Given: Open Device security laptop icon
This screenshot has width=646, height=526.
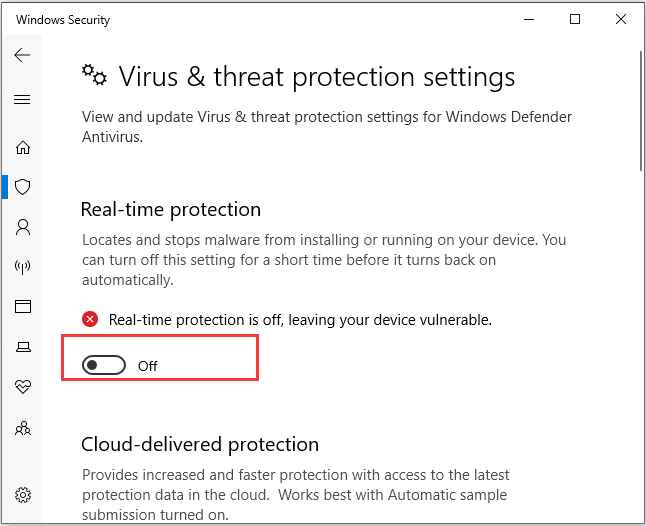Looking at the screenshot, I should [23, 347].
